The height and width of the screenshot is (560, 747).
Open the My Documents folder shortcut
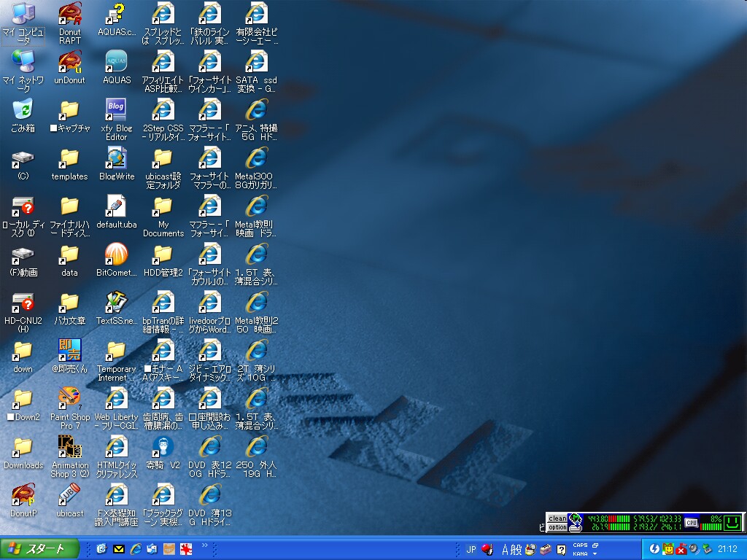pyautogui.click(x=163, y=216)
